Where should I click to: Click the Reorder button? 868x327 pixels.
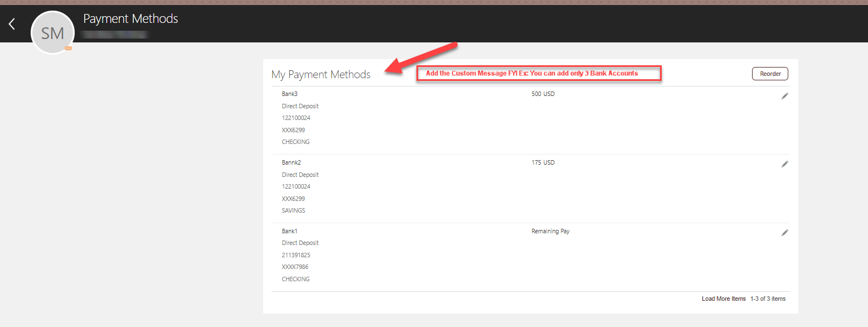point(770,73)
